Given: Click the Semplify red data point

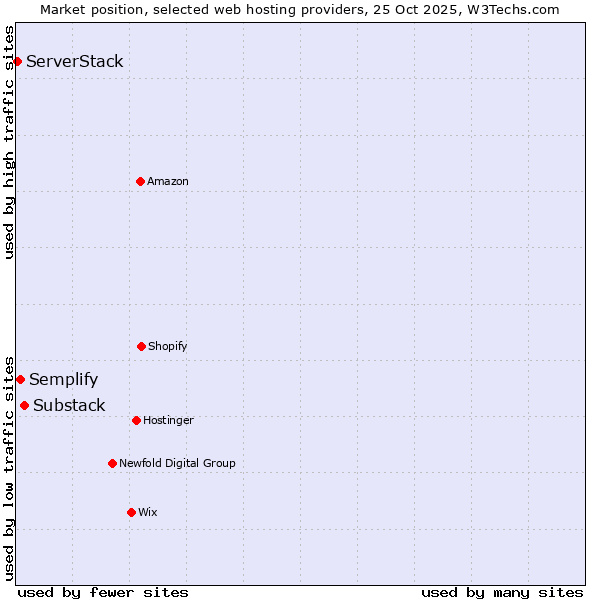Looking at the screenshot, I should 20,379.
